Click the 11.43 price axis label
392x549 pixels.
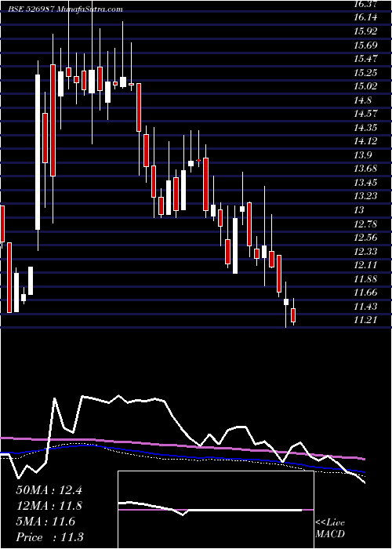pyautogui.click(x=365, y=307)
